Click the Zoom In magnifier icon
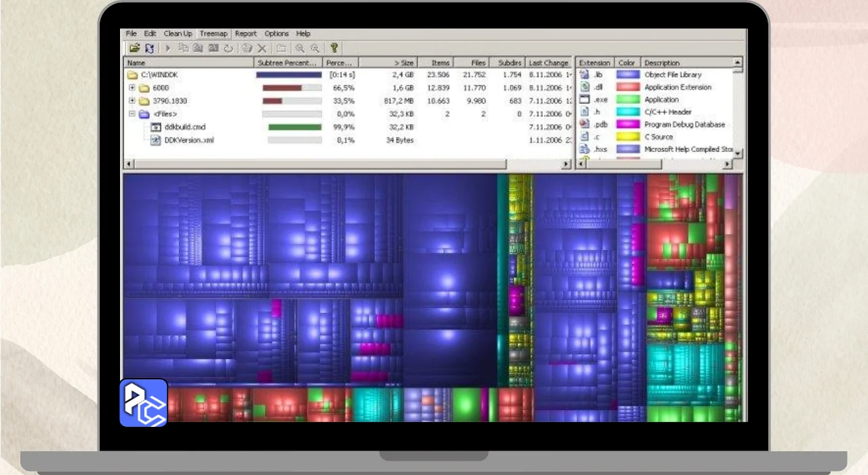 tap(300, 48)
